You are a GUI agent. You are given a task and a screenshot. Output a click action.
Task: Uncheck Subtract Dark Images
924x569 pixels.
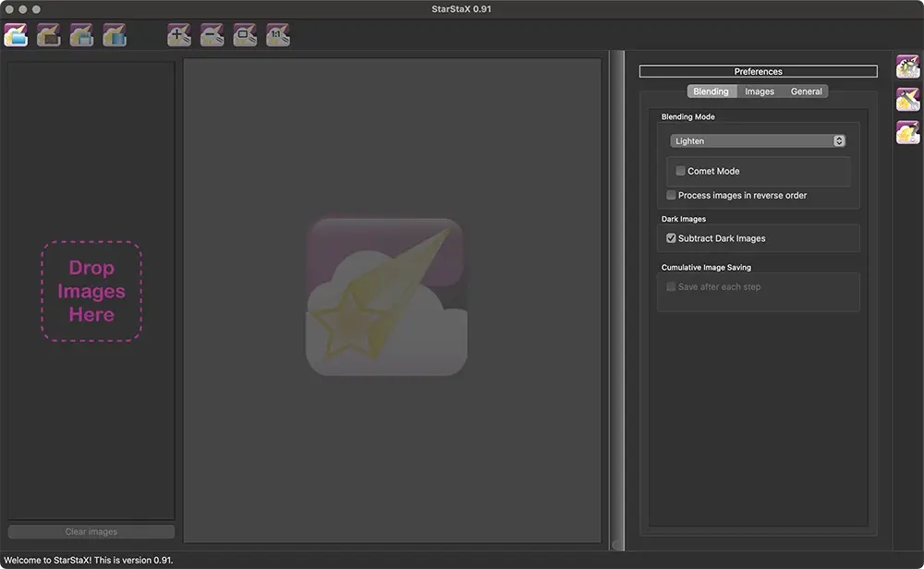click(x=671, y=238)
